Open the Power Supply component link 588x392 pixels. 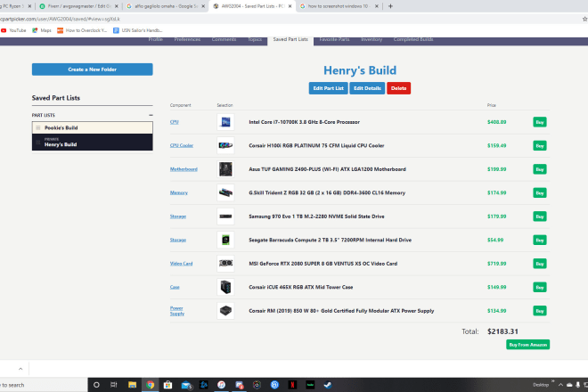point(177,311)
